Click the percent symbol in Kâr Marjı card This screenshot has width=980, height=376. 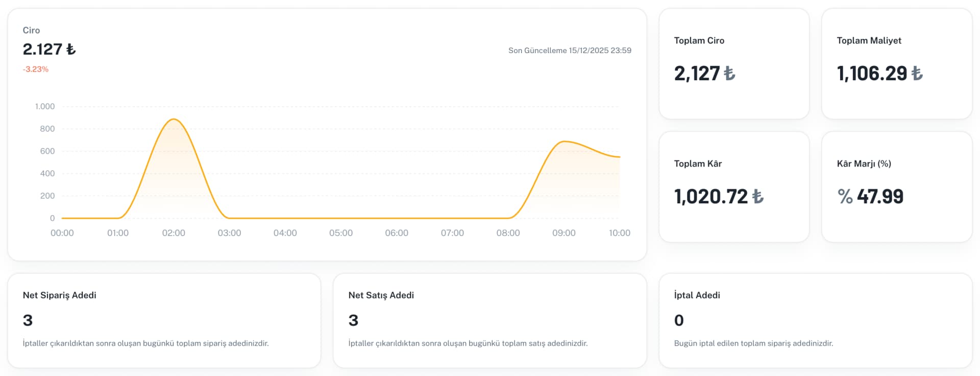[x=845, y=197]
